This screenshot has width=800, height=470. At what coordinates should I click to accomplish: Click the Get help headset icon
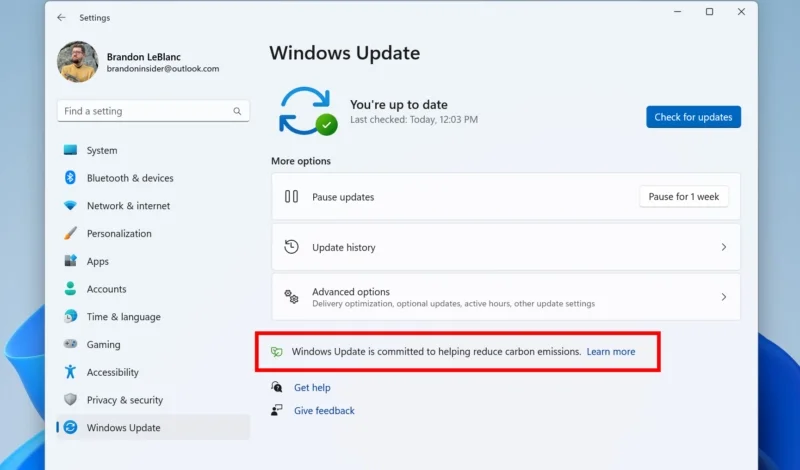pos(277,387)
